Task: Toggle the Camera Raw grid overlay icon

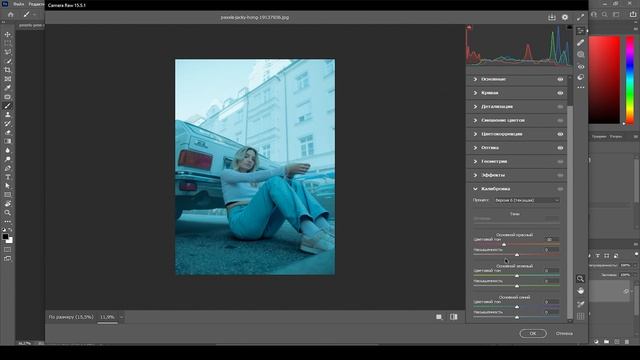Action: (x=580, y=316)
